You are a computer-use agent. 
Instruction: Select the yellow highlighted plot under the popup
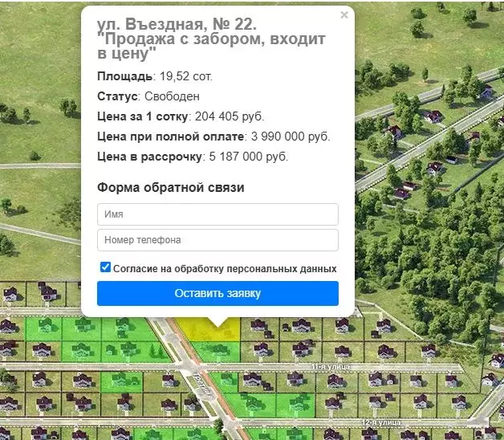click(201, 329)
